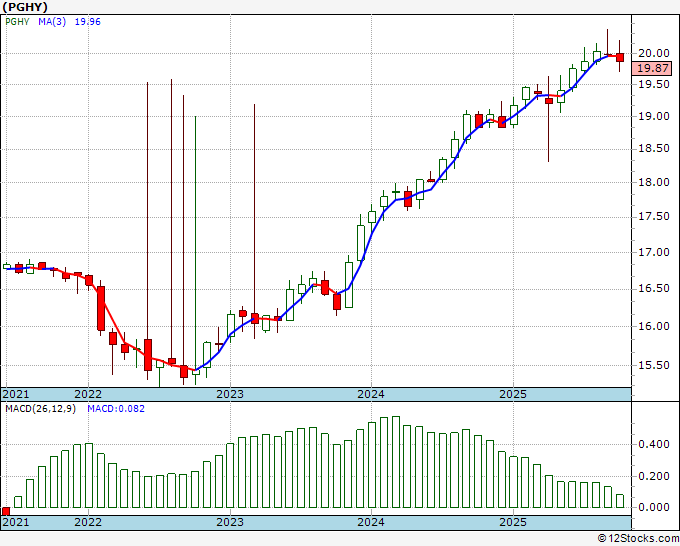The image size is (680, 546).
Task: Click 2024 on the price chart timeline
Action: (371, 394)
